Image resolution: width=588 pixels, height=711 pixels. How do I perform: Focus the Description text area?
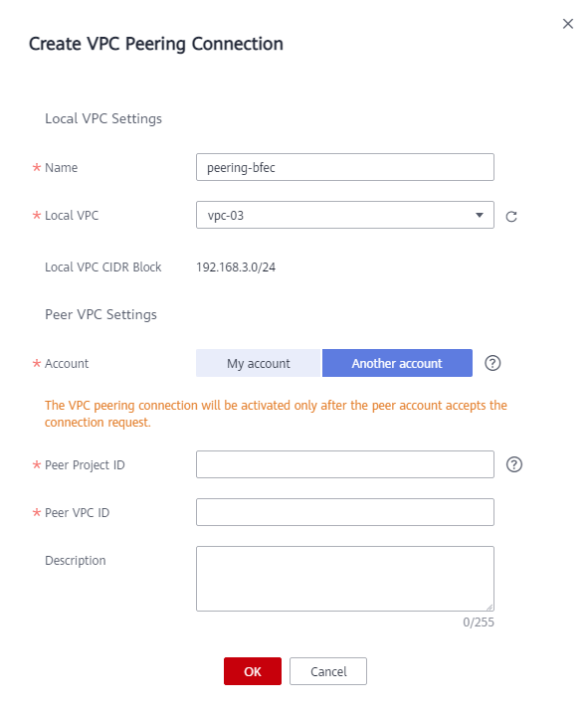pyautogui.click(x=345, y=579)
